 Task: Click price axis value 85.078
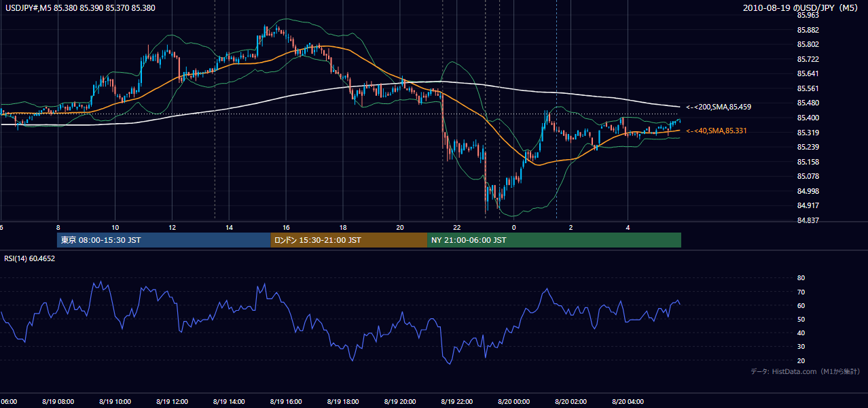(x=808, y=176)
